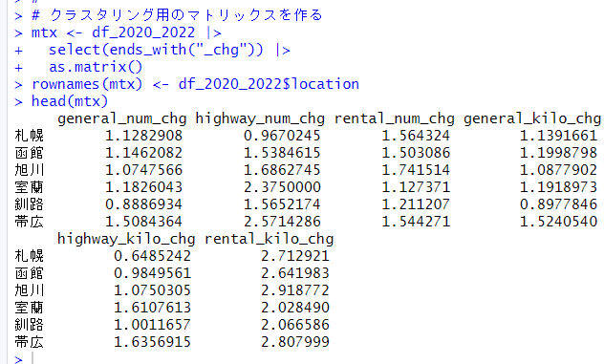The image size is (604, 364).
Task: Click the rental_kilo_chg value 2.066586
Action: (295, 325)
